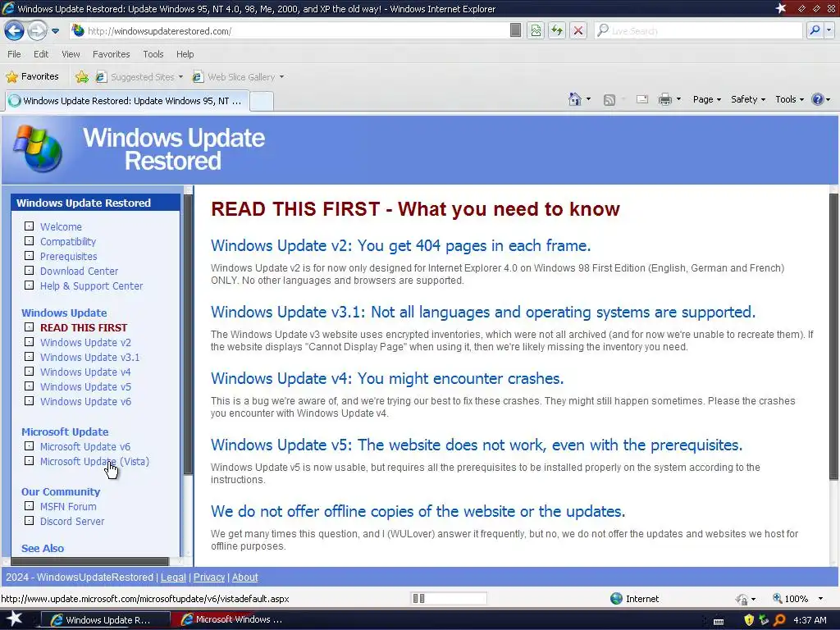Open the search provider dropdown arrow
The width and height of the screenshot is (840, 630).
(829, 30)
